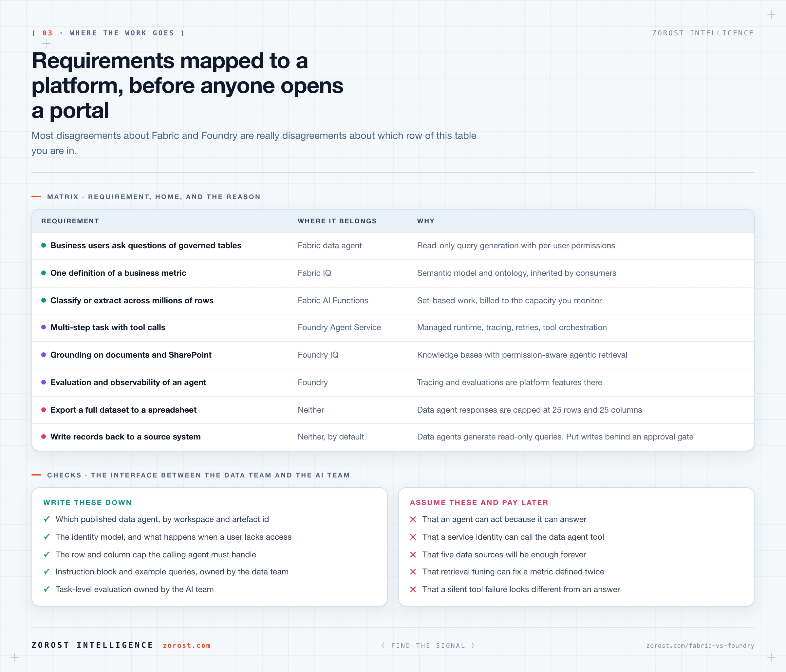Click 'Knowledge bases with permission-aware agentic retrieval'

(522, 355)
